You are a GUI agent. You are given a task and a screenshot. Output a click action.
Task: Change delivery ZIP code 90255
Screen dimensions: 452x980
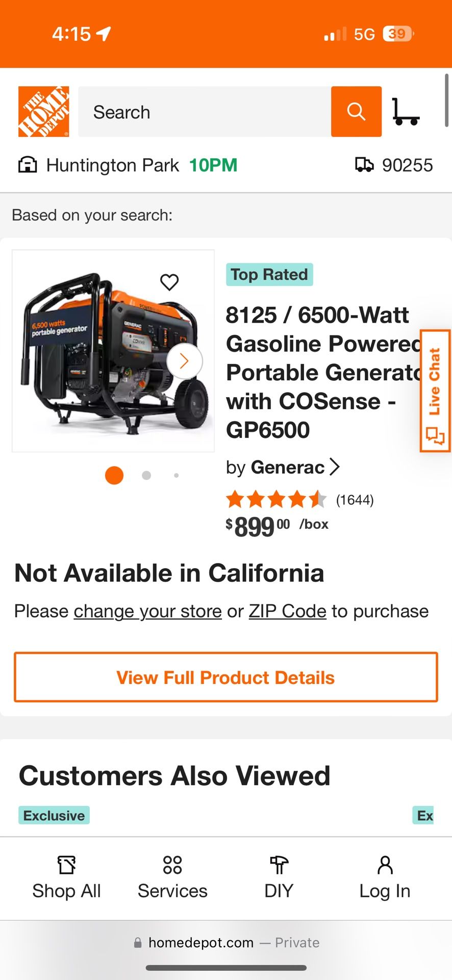tap(407, 165)
